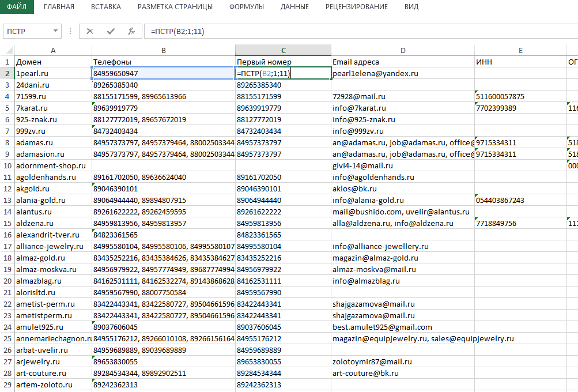Click the Домен header cell
The width and height of the screenshot is (578, 392).
(x=53, y=62)
